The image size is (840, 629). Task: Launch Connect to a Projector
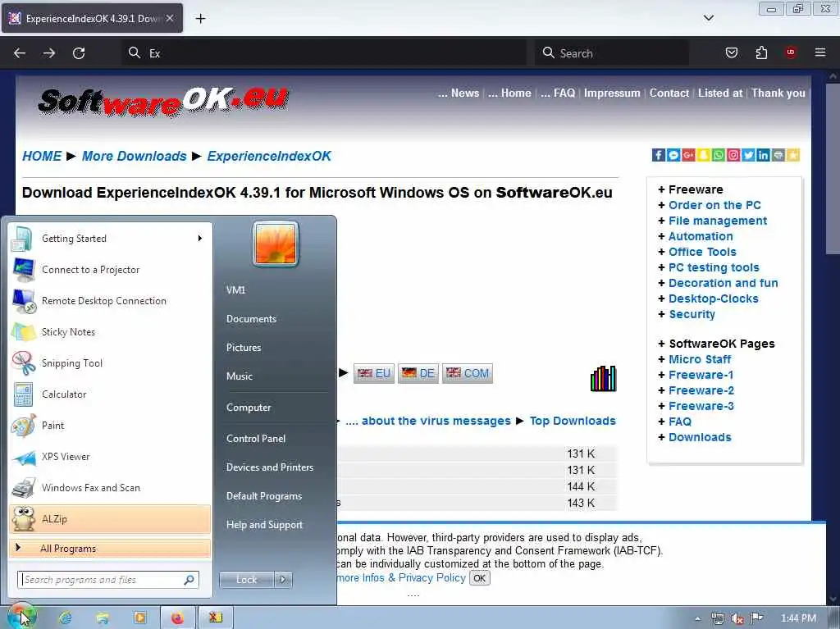click(90, 270)
